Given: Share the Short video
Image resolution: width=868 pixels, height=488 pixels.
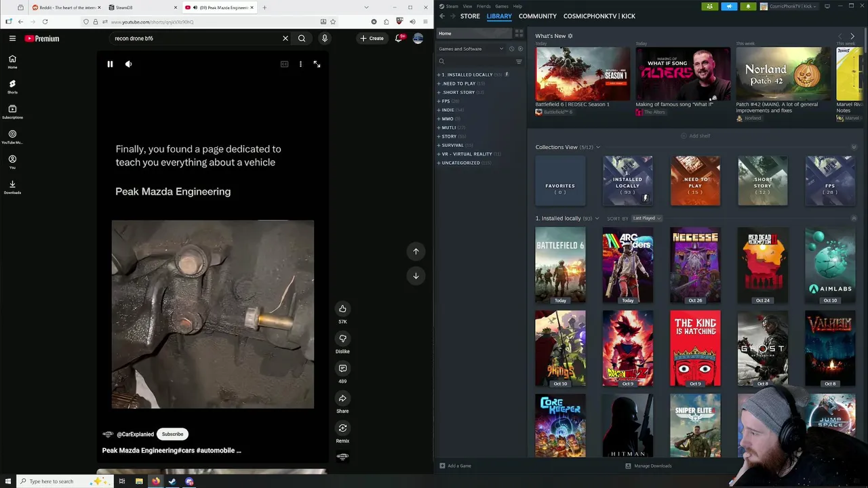Looking at the screenshot, I should pos(342,398).
